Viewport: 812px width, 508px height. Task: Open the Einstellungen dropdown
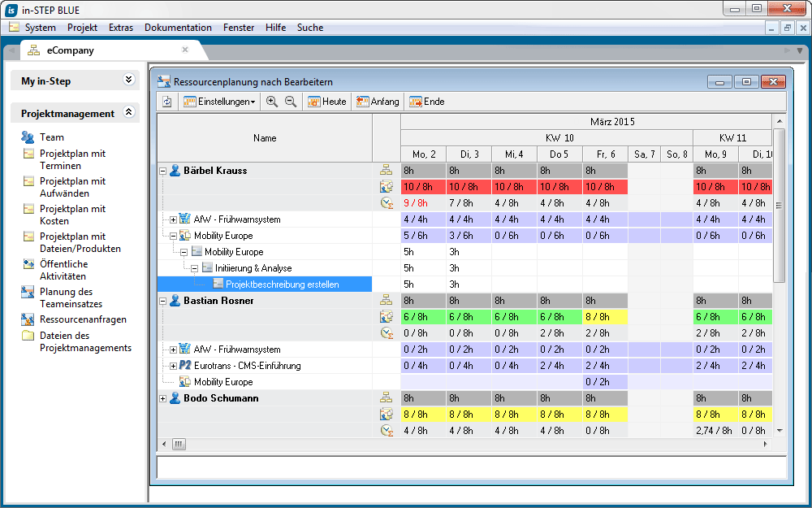[x=219, y=102]
